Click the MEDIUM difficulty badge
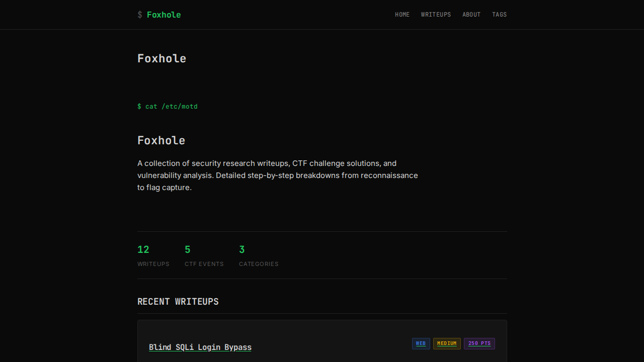 (x=447, y=343)
